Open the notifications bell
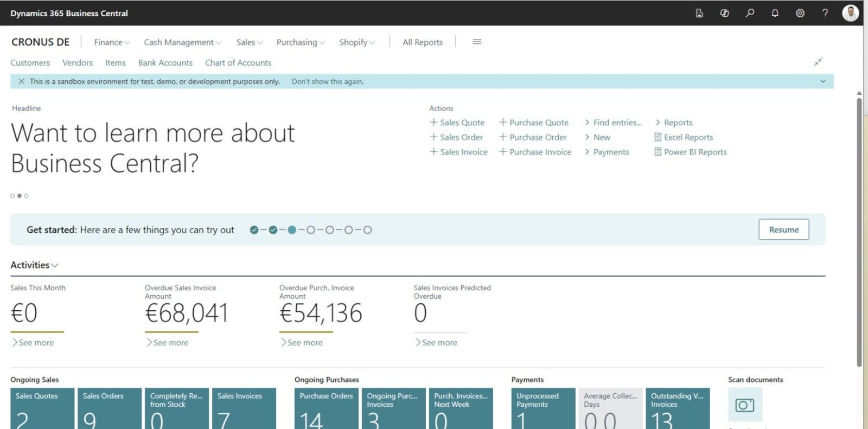Image resolution: width=868 pixels, height=429 pixels. (x=775, y=13)
